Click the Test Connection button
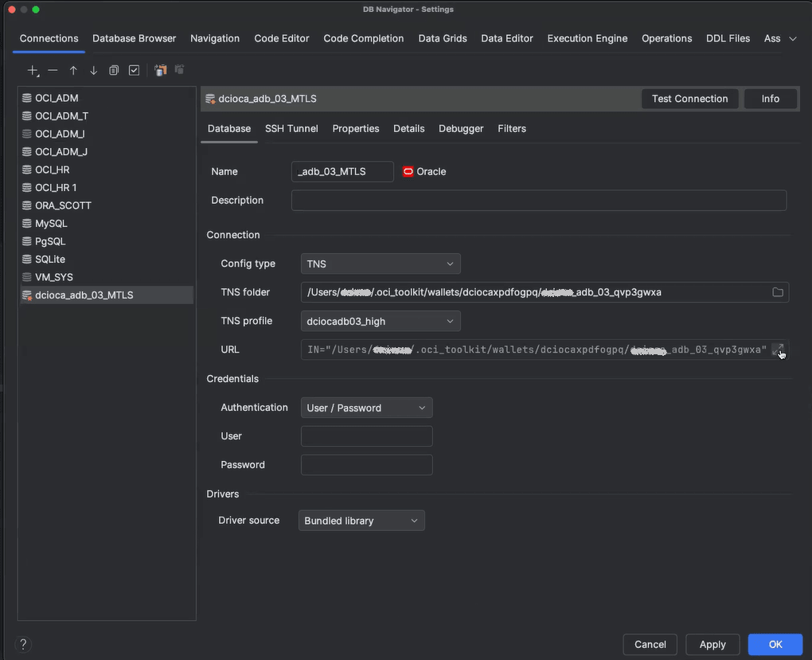812x660 pixels. click(x=689, y=98)
